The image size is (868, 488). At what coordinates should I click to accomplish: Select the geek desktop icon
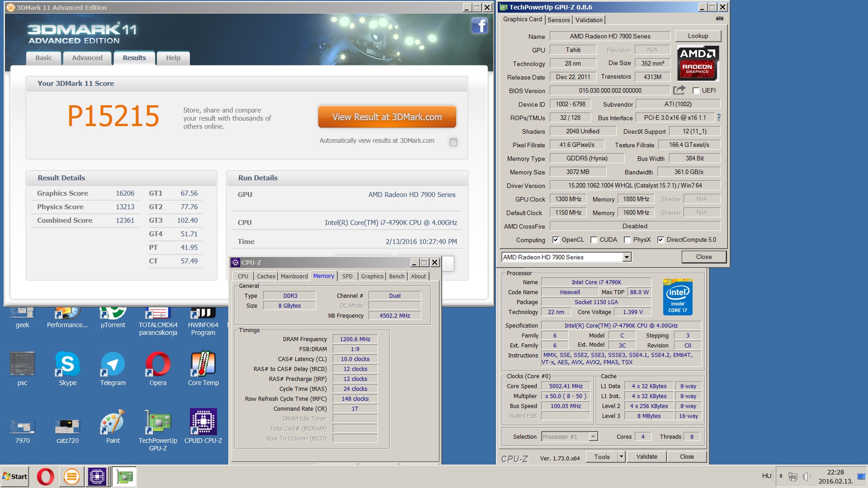(x=23, y=318)
